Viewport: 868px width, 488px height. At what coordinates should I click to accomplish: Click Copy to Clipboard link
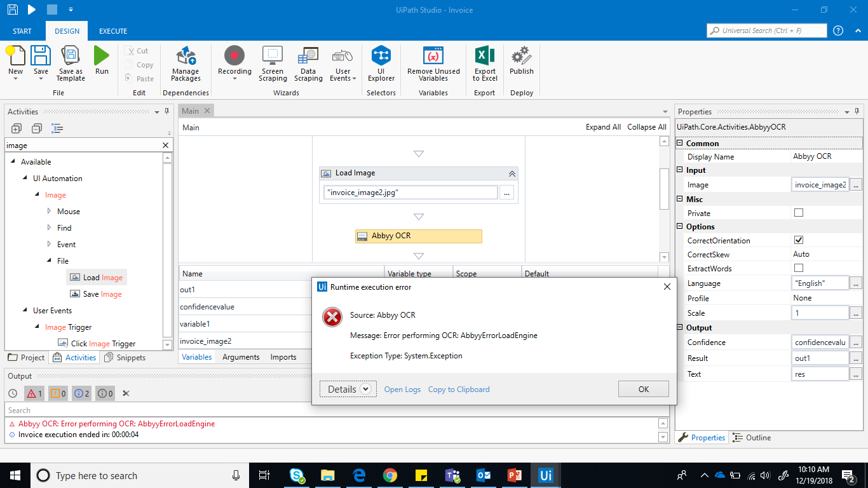pos(459,390)
